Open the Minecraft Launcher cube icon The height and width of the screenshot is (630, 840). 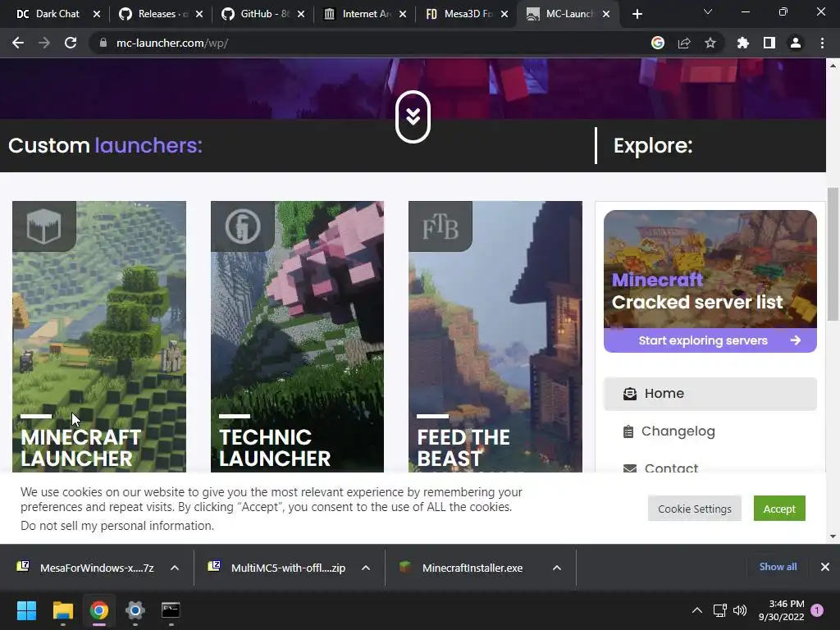pos(44,226)
